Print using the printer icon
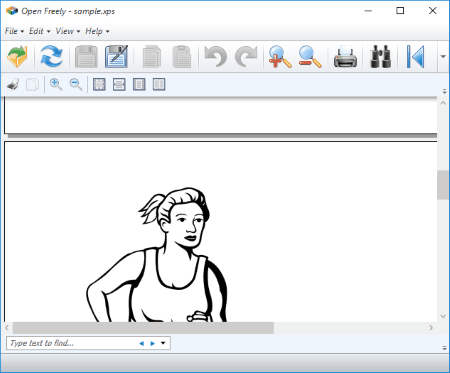The height and width of the screenshot is (373, 450). 345,56
